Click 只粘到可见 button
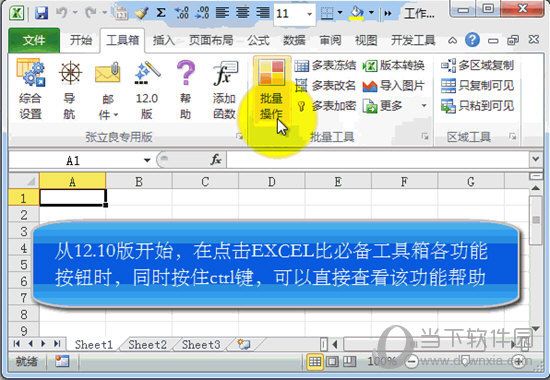The width and height of the screenshot is (550, 380). click(x=477, y=106)
